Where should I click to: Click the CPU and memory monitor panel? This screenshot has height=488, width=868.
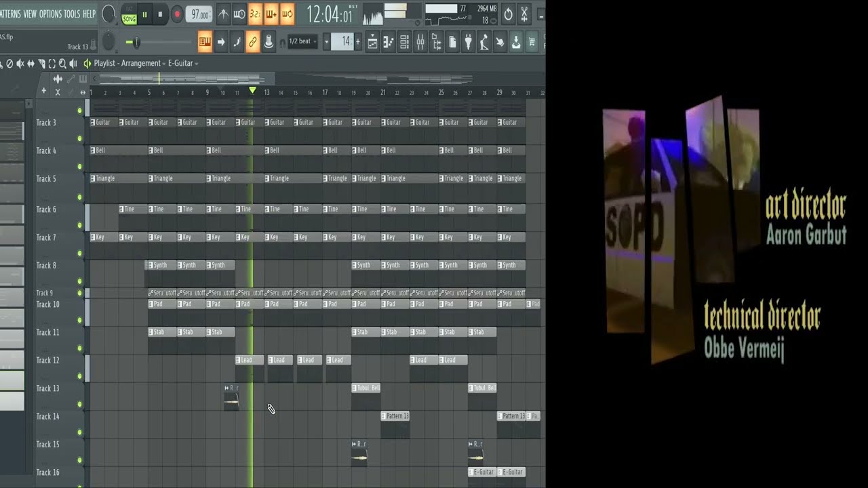click(x=461, y=14)
